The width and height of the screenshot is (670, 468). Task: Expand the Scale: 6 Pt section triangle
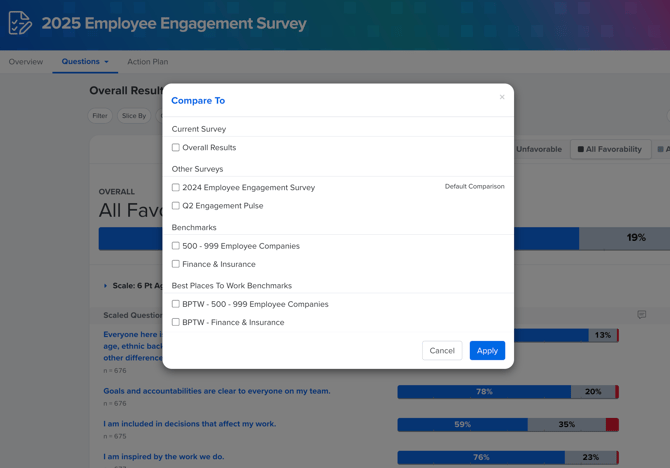pyautogui.click(x=105, y=286)
